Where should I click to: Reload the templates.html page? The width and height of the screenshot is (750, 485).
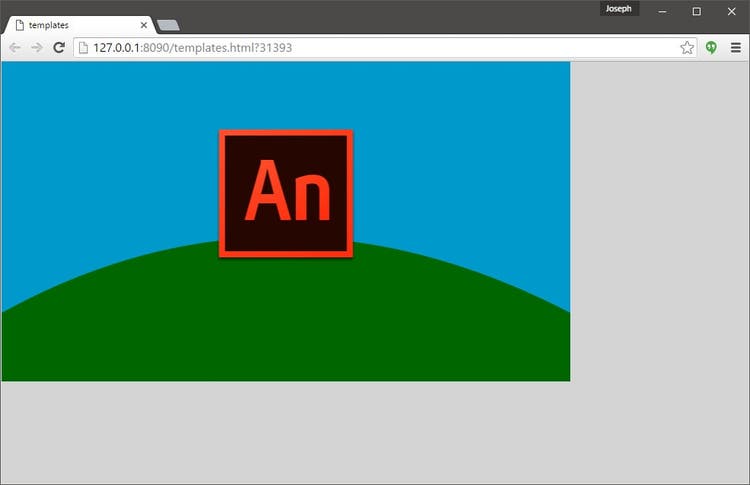tap(60, 47)
